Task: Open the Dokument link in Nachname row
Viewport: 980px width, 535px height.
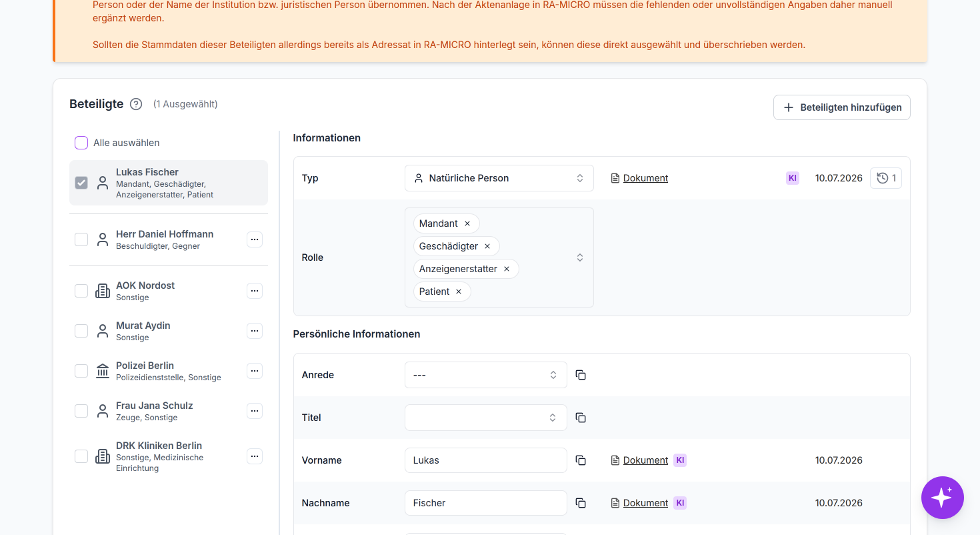Action: pyautogui.click(x=645, y=503)
